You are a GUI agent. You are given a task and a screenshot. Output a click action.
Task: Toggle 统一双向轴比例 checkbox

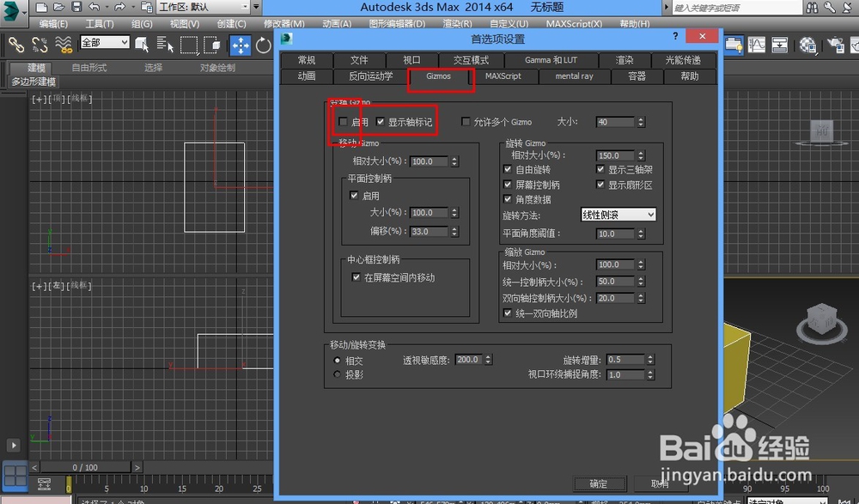[508, 313]
